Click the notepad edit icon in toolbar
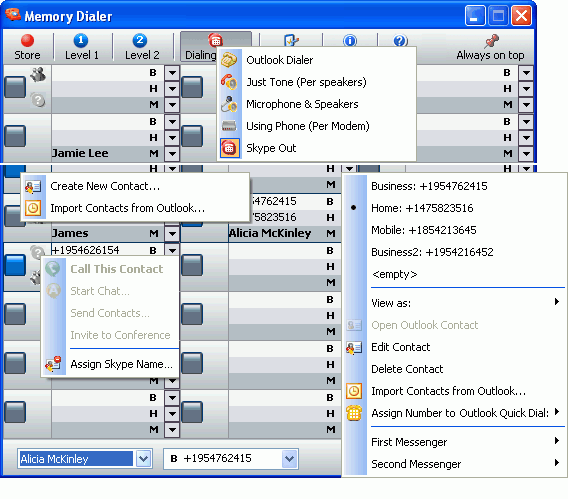Viewport: 568px width, 499px height. pos(291,40)
